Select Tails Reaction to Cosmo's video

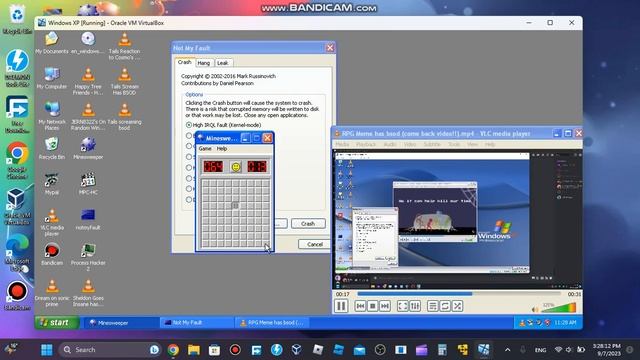click(x=124, y=46)
